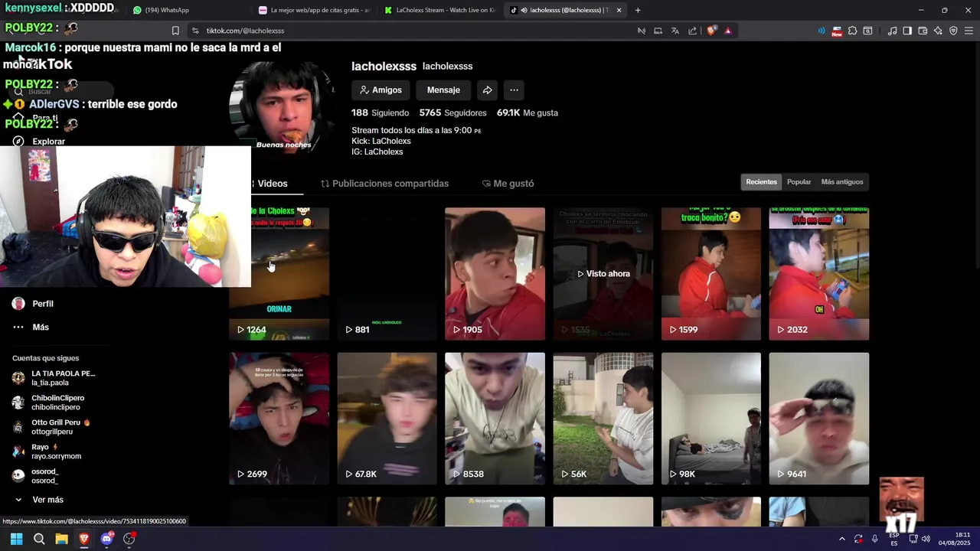Click the lacholexsss profile avatar picture

[282, 107]
